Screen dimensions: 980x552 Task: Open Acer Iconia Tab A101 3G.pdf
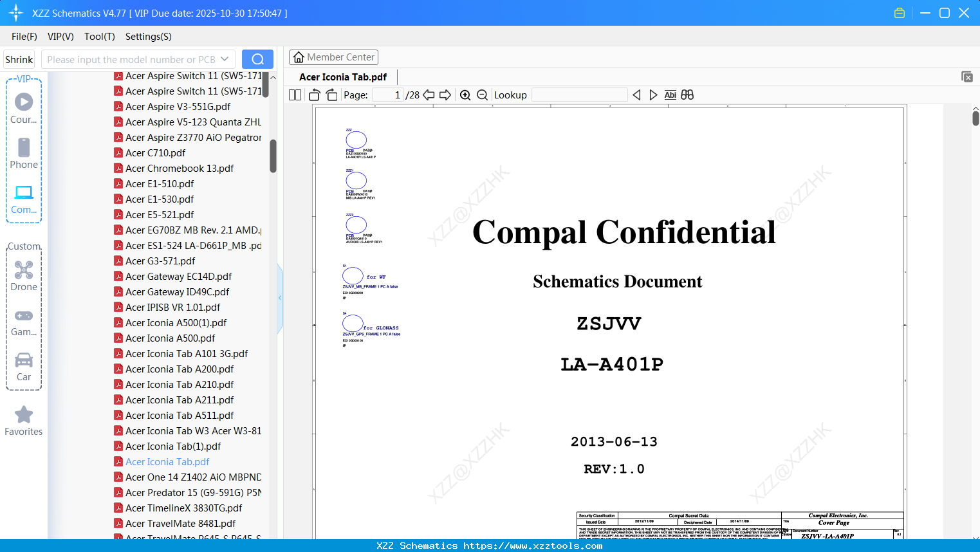[187, 354]
